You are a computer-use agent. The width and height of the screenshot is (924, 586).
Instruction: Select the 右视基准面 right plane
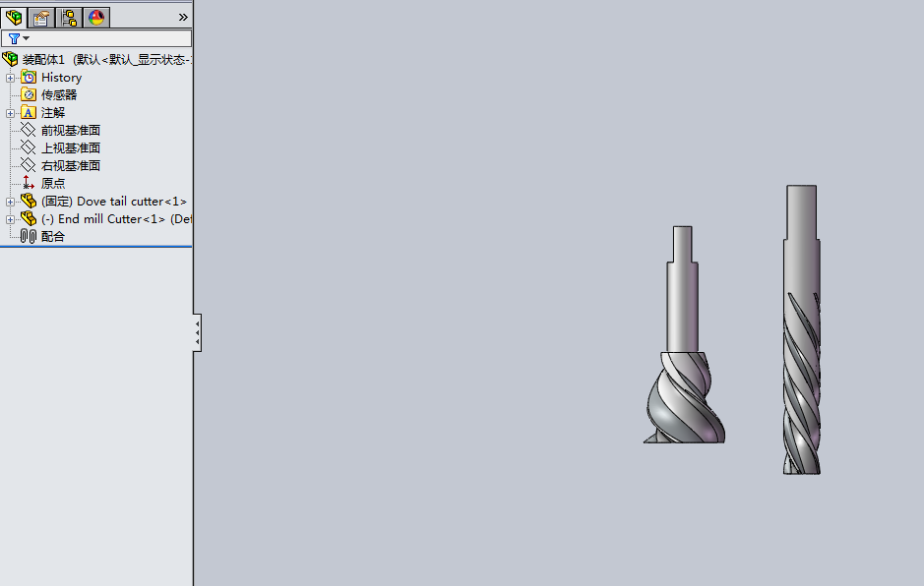tap(71, 165)
